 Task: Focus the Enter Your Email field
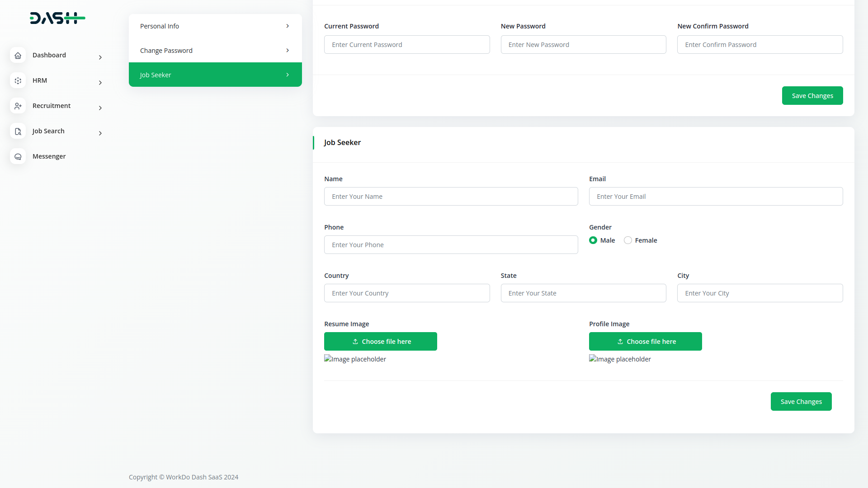(716, 197)
